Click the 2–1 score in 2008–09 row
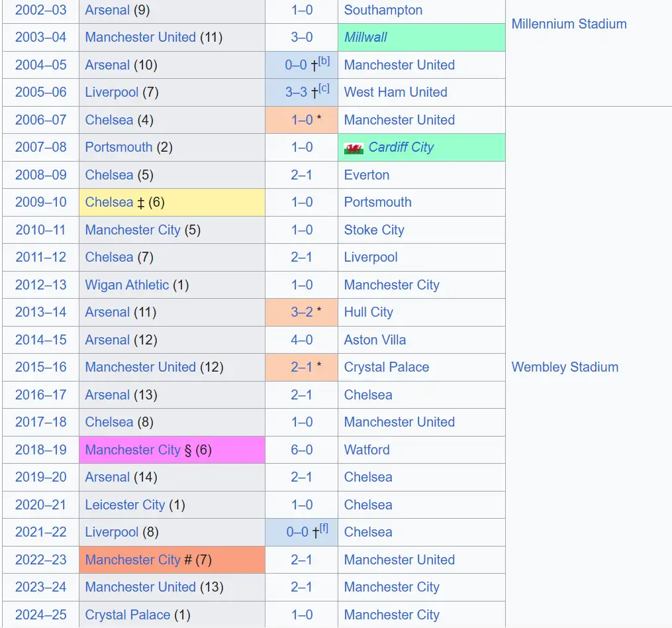 [x=301, y=175]
